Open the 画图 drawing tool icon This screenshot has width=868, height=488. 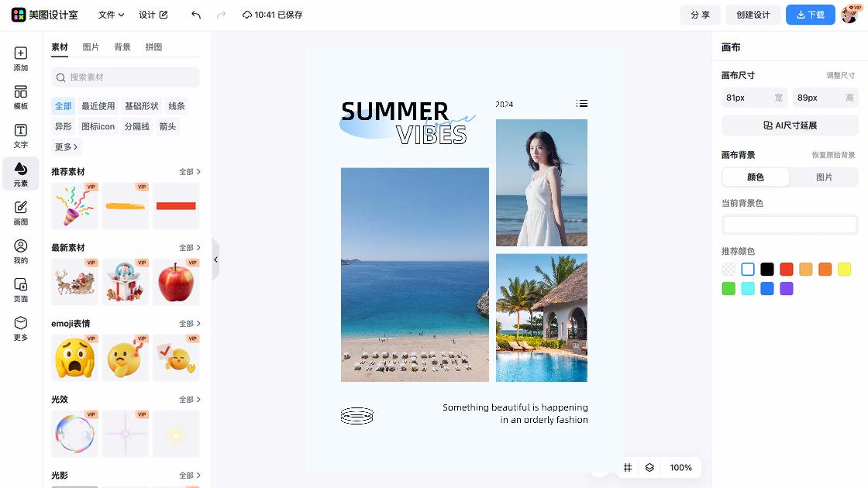20,213
